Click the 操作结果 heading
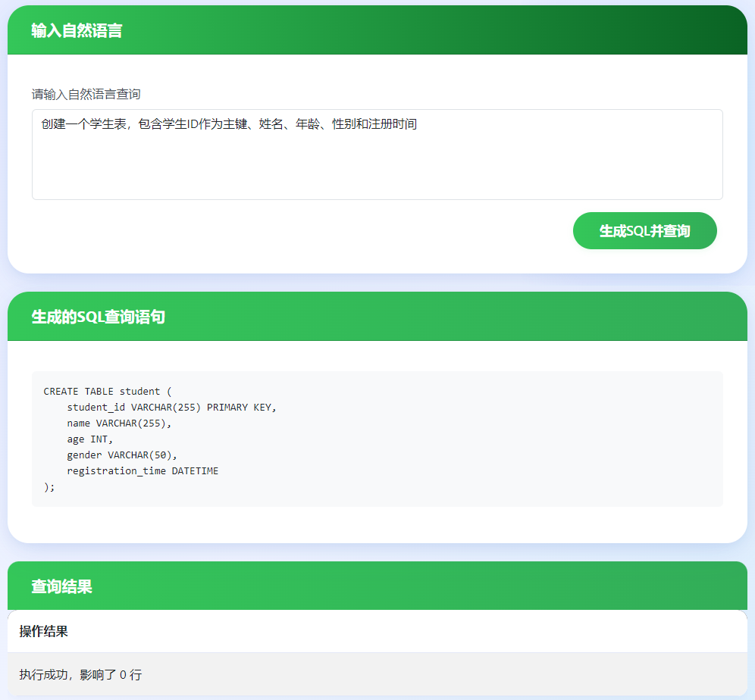This screenshot has height=700, width=755. 43,631
